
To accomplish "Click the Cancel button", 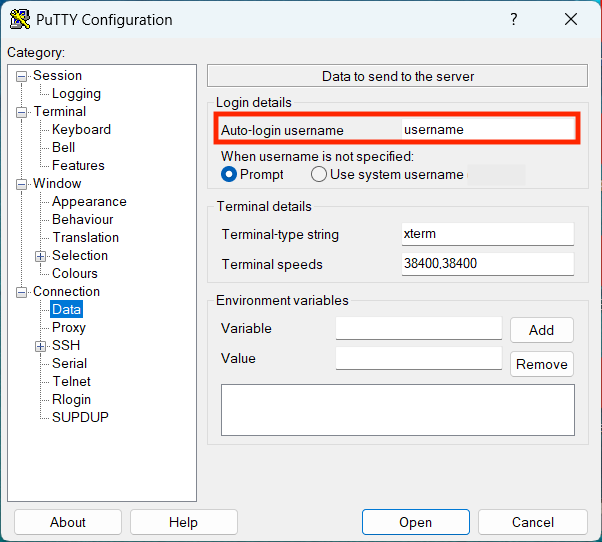I will pyautogui.click(x=533, y=522).
